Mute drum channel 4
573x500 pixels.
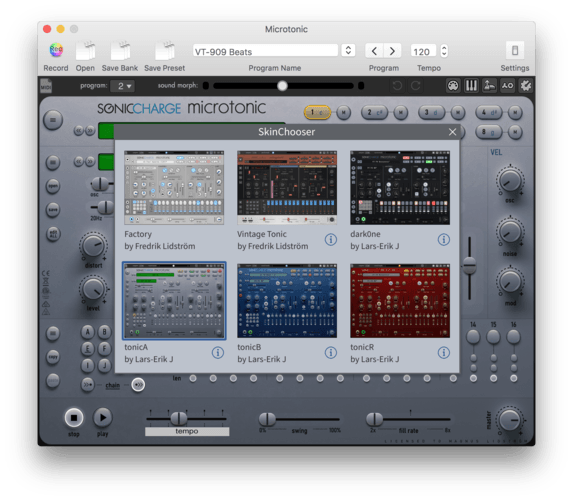[x=515, y=113]
